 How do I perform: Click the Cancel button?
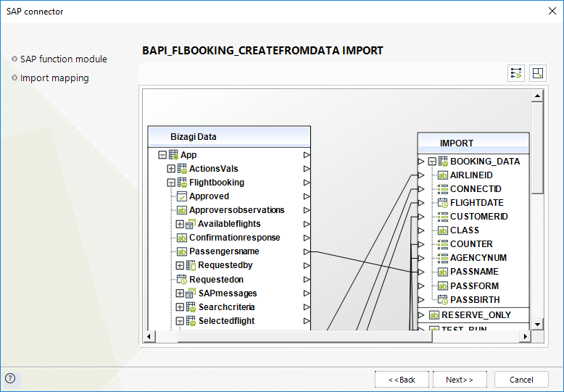521,380
